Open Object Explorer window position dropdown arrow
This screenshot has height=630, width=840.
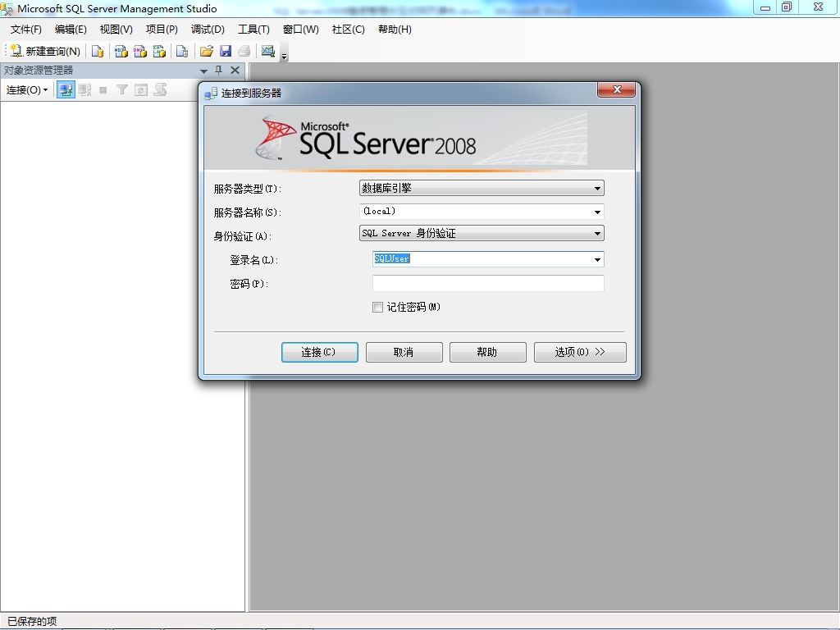click(203, 71)
